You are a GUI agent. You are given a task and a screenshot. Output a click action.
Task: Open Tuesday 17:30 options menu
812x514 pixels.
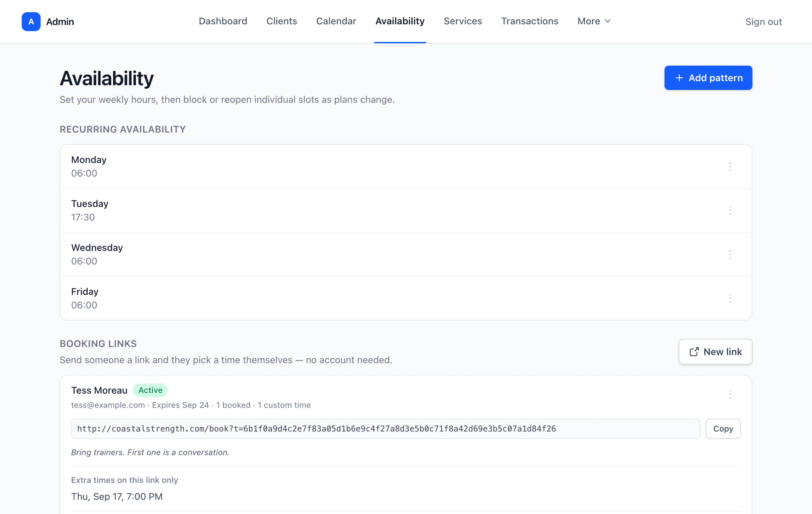tap(730, 210)
